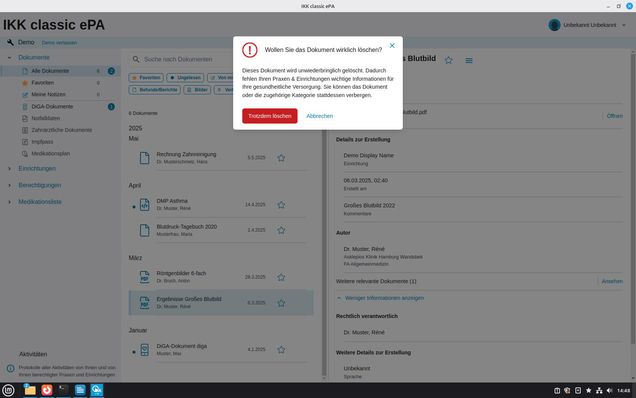Confirm deletion with Trotzdem löschen button
Screen dimensions: 636x398
point(270,116)
